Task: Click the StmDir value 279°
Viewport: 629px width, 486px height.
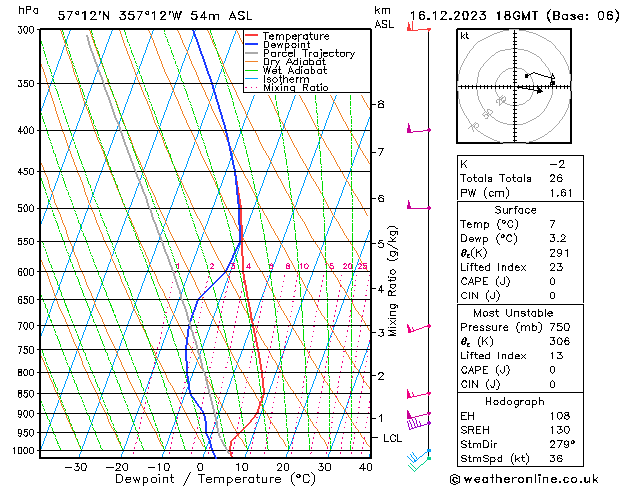Action: tap(562, 444)
